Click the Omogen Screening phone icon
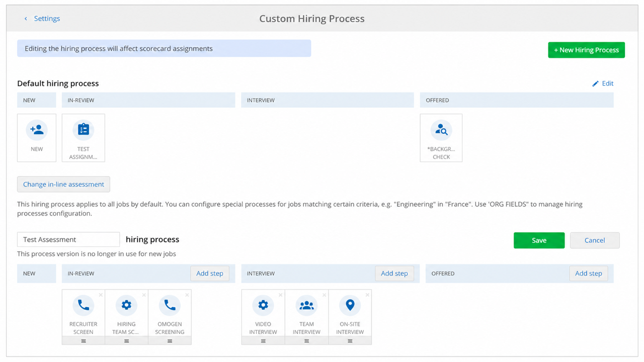The width and height of the screenshot is (644, 362). click(x=170, y=305)
